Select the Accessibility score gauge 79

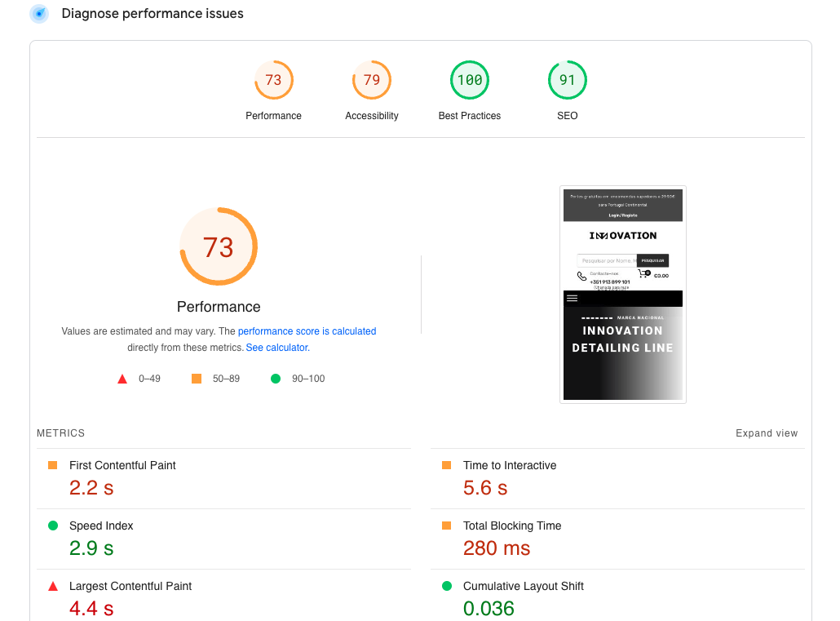[x=371, y=80]
